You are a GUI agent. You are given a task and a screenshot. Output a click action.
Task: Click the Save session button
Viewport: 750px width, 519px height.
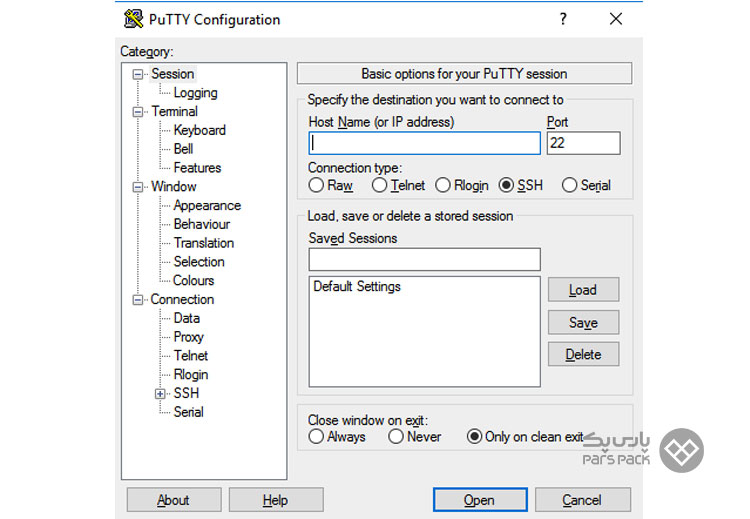coord(583,322)
